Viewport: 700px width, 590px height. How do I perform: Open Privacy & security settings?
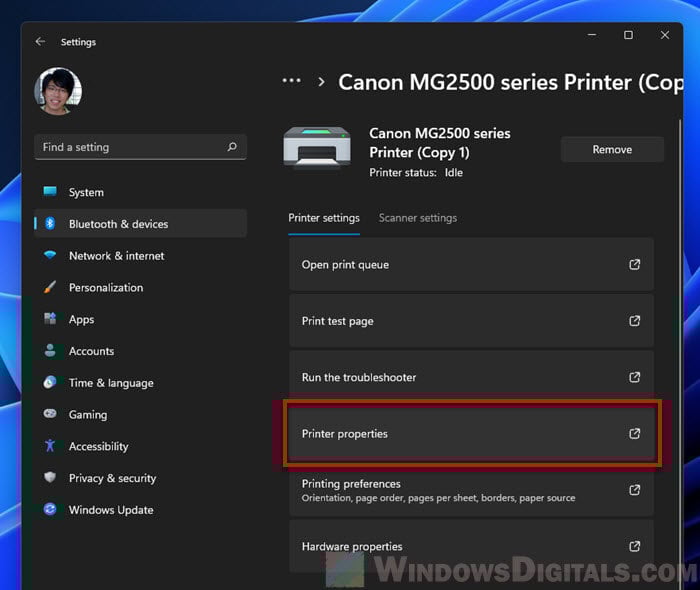pyautogui.click(x=140, y=478)
